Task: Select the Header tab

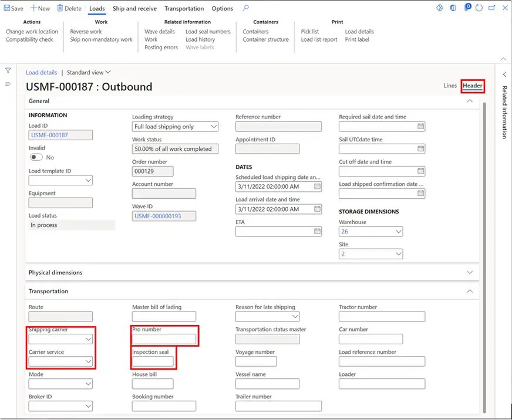Action: 473,86
